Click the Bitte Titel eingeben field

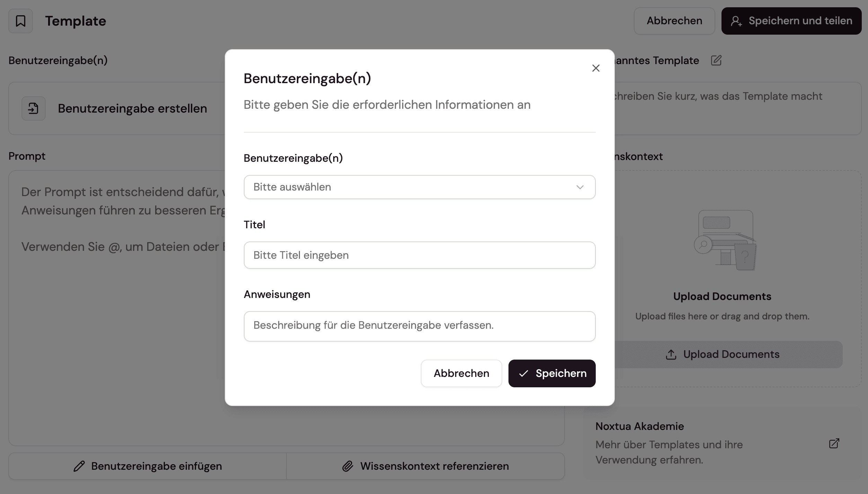419,255
